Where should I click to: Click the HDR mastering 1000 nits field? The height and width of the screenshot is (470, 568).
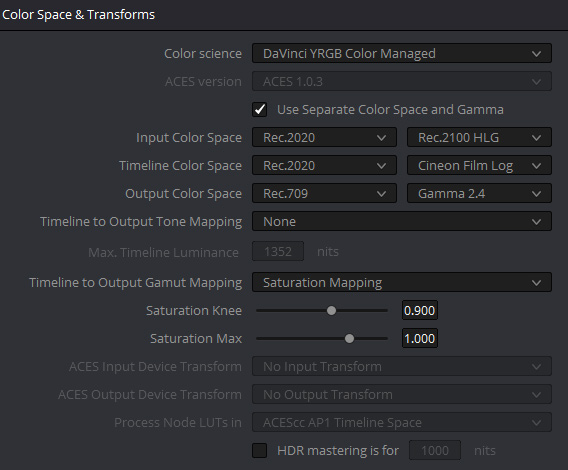[x=435, y=450]
